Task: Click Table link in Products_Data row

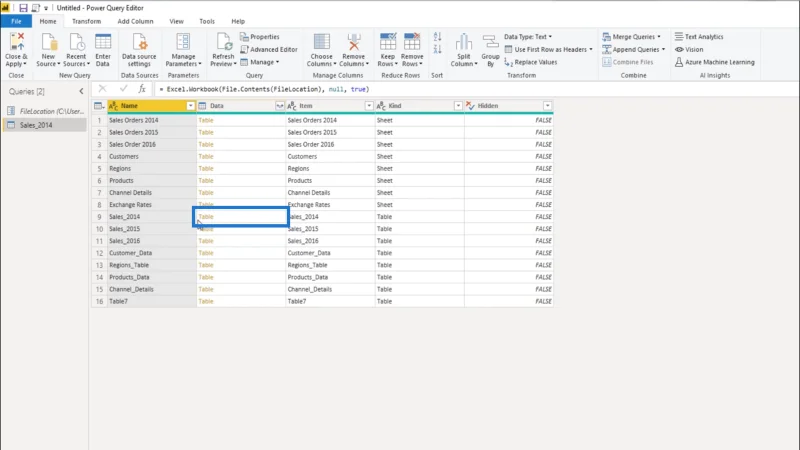Action: point(206,277)
